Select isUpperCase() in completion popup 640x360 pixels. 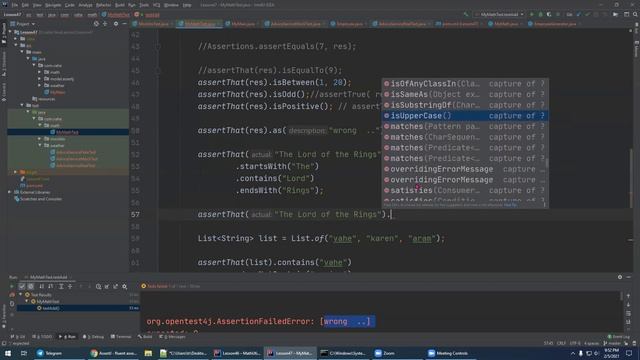(465, 116)
